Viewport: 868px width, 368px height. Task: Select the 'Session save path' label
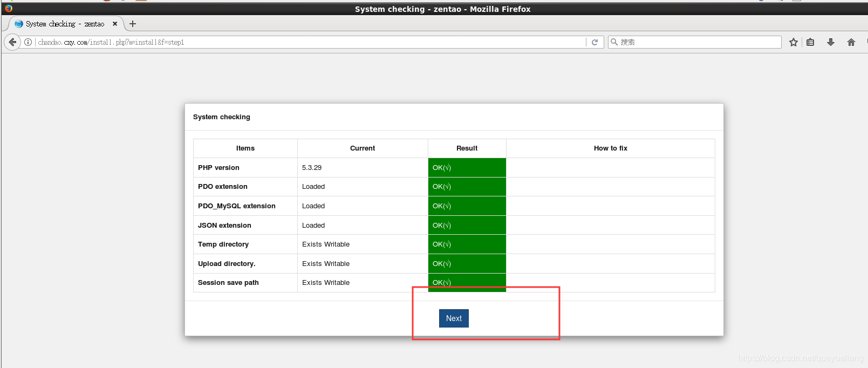(228, 283)
